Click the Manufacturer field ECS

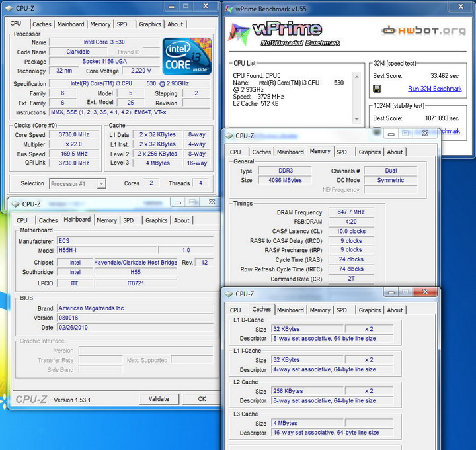tap(135, 241)
